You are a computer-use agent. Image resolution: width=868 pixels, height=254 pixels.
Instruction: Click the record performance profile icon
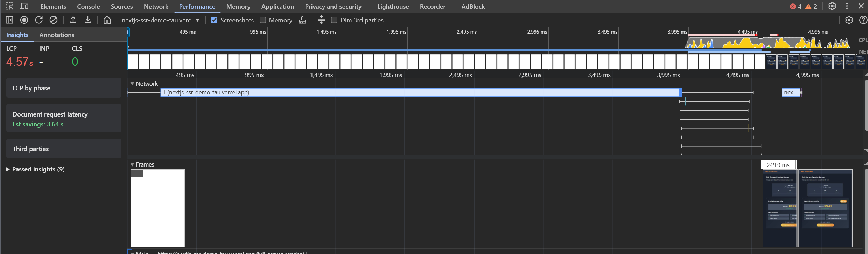click(x=24, y=20)
